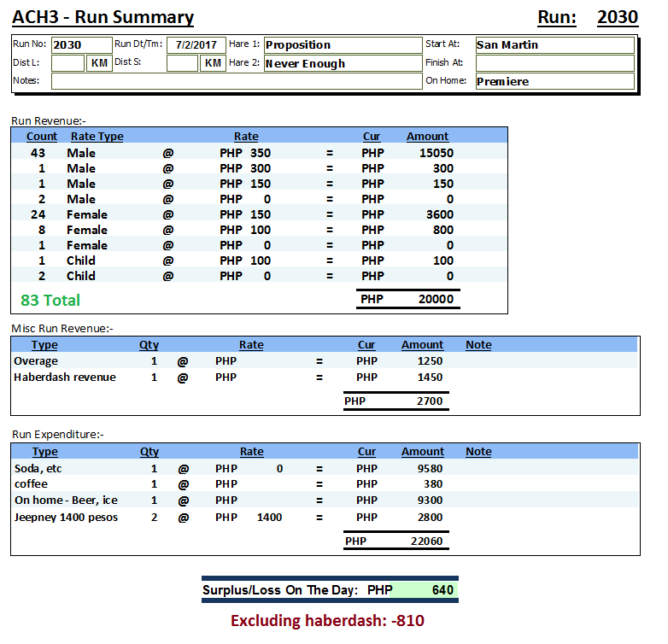
Task: Click the Run Expenditure total 22060
Action: click(425, 542)
